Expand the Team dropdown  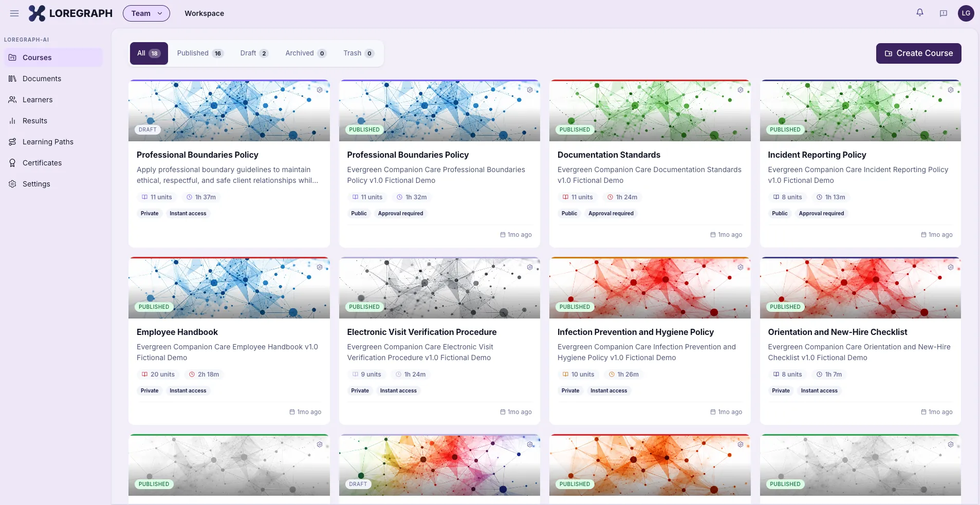pos(146,13)
